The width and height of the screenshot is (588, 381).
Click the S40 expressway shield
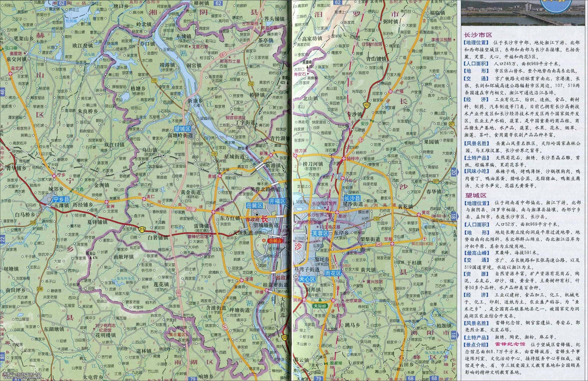pos(379,244)
